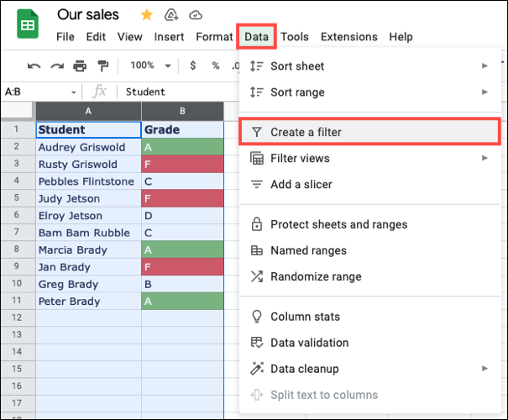Star the Our sales document

147,15
